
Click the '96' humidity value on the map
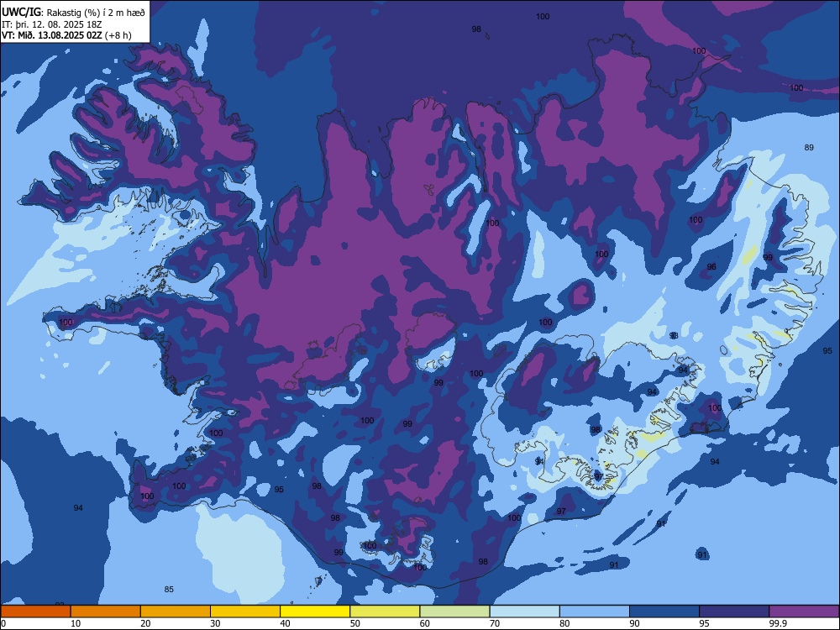711,267
